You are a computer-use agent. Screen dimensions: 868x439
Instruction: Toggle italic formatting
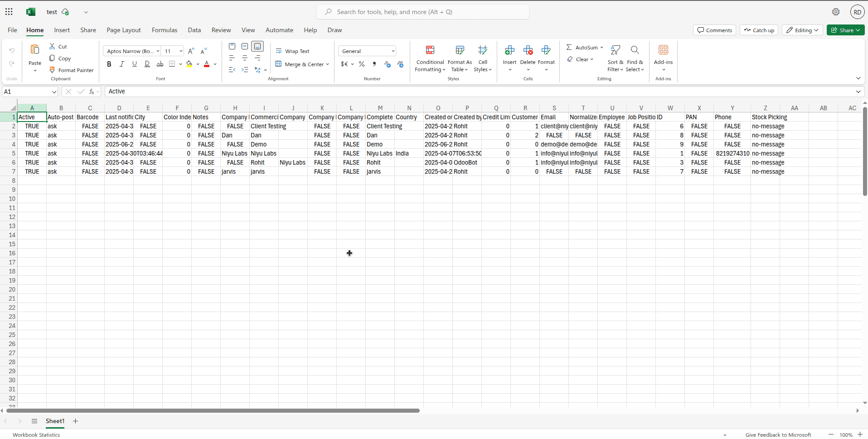coord(121,64)
